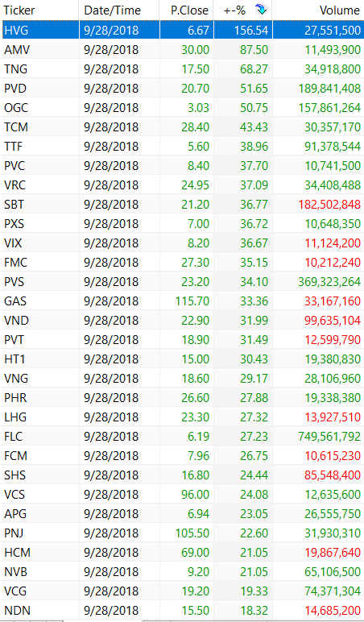
Task: Select the SBT ticker row
Action: click(x=182, y=205)
